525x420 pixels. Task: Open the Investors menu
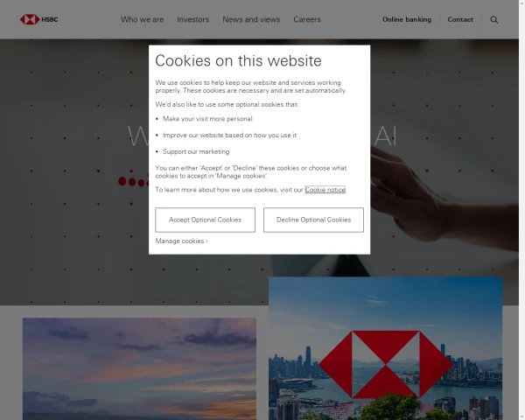192,19
